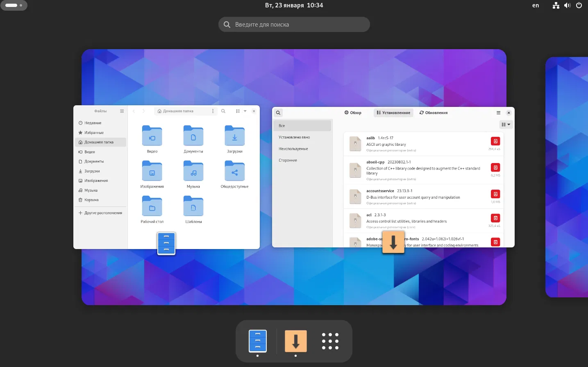588x367 pixels.
Task: Select Установлено явно category
Action: [x=302, y=137]
